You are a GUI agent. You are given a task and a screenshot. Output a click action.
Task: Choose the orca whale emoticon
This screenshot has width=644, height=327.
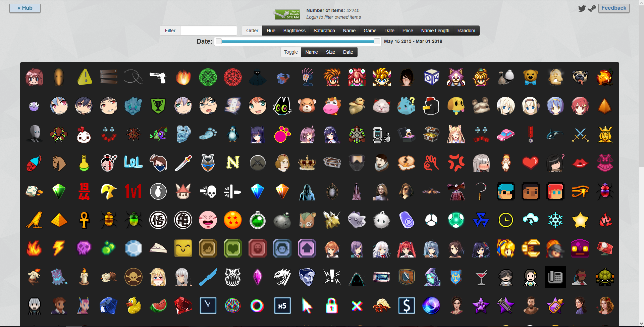[555, 134]
